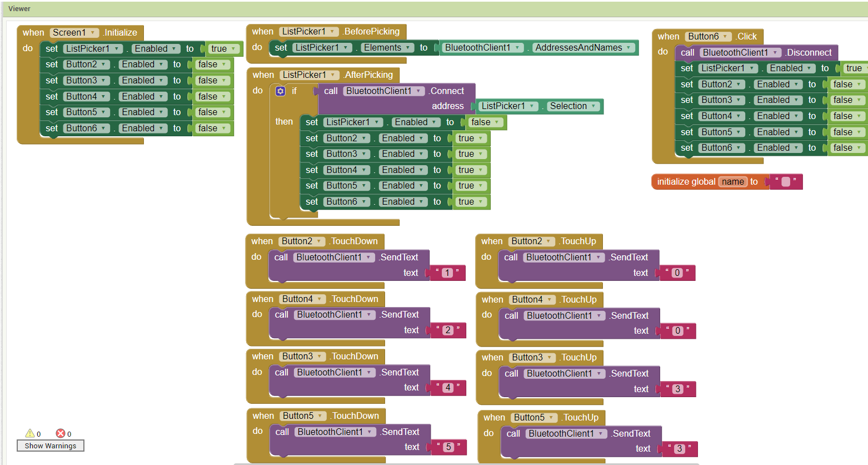Click text value "0" in Button4.TouchUp
The height and width of the screenshot is (465, 868).
[677, 330]
